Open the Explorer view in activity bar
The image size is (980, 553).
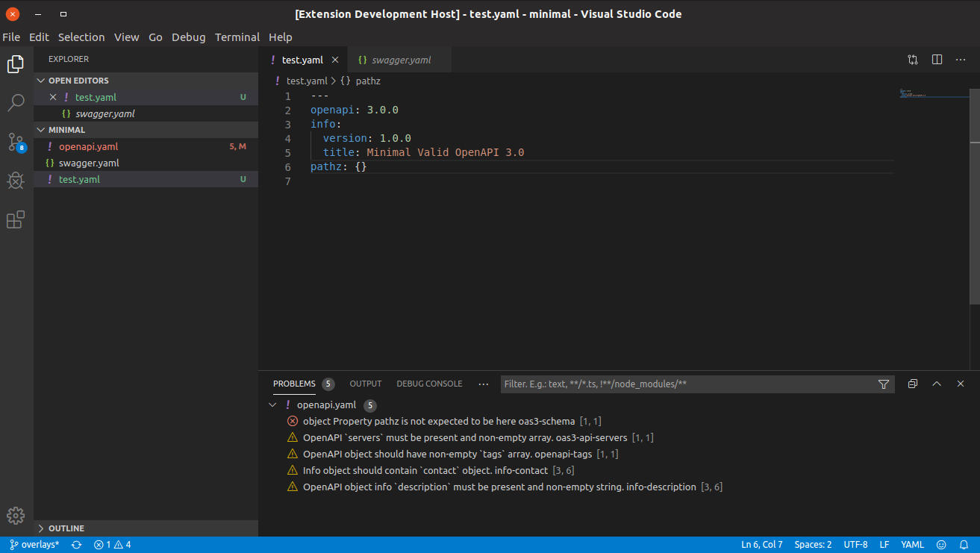16,64
